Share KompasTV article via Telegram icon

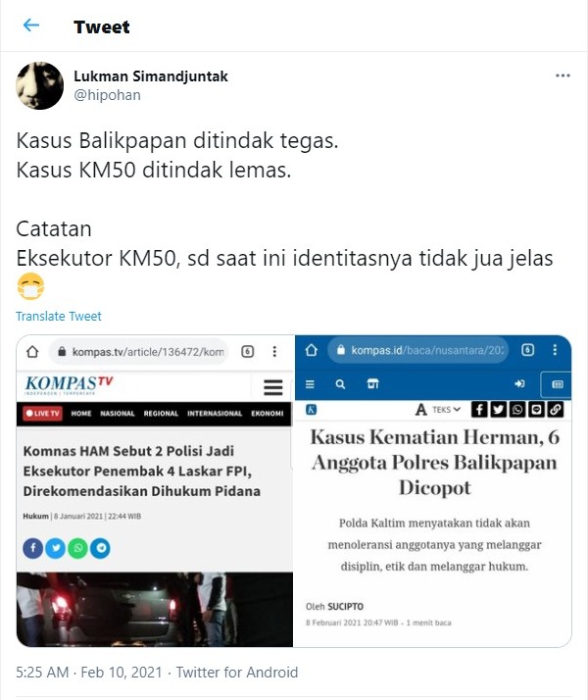point(100,548)
